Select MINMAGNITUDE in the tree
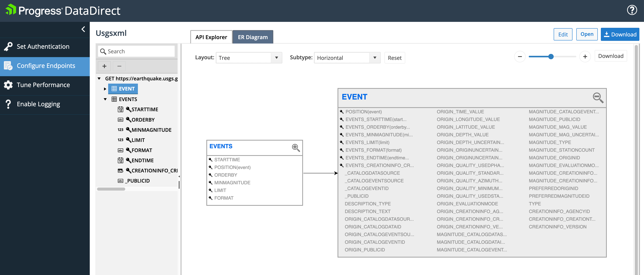Image resolution: width=644 pixels, height=275 pixels. point(152,130)
